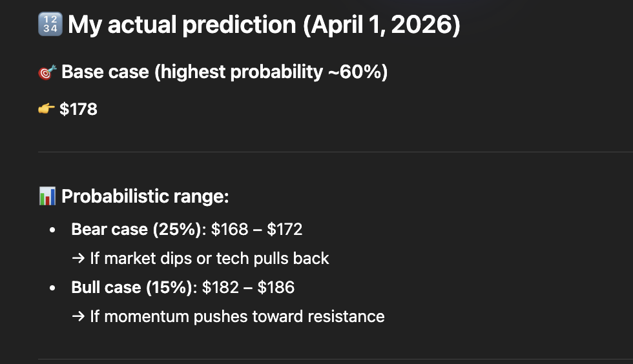Click "If momentum pushes toward resistance" text
Viewport: 633px width, 364px height.
(237, 316)
